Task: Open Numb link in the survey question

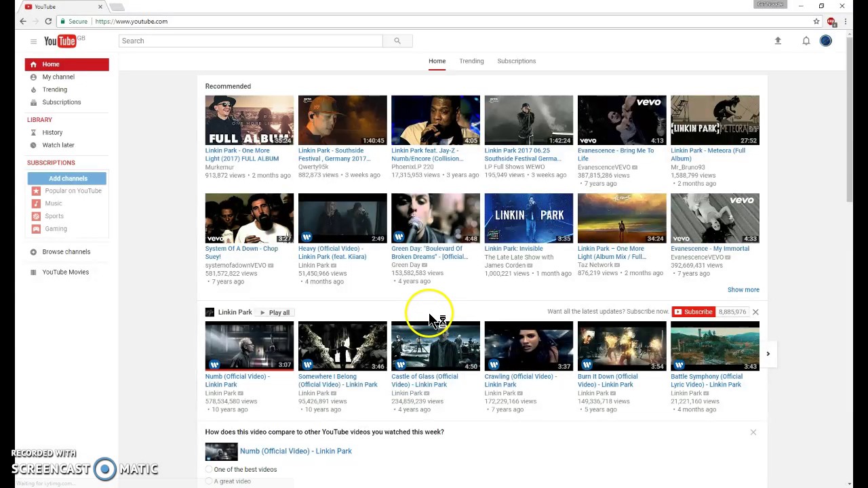Action: click(296, 451)
